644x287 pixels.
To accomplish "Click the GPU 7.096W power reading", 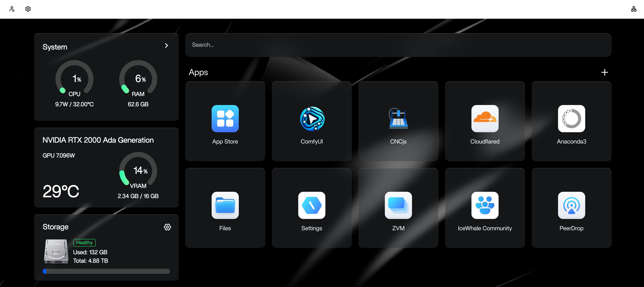I will tap(59, 156).
